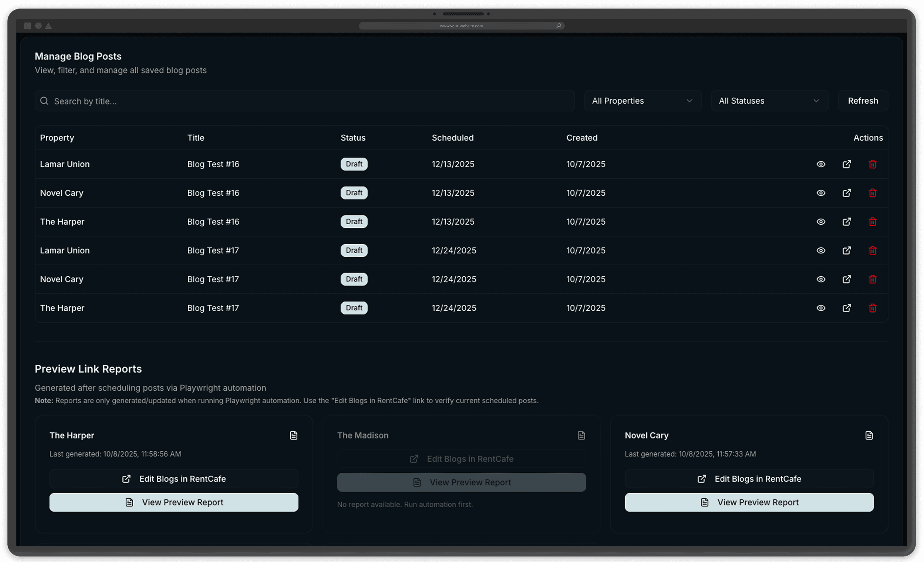Screen dimensions: 924x562
Task: Click the Actions column header
Action: 868,138
